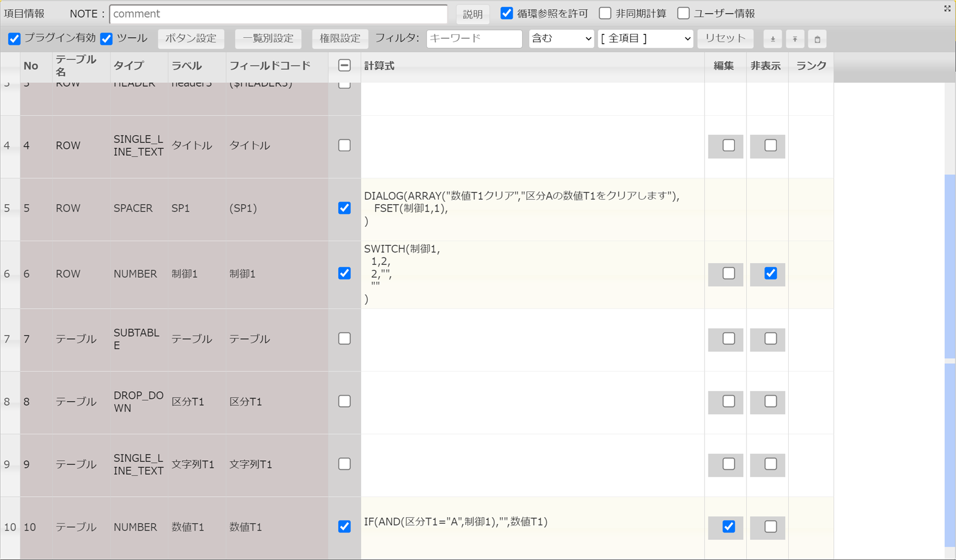Check the 編集 checkbox for 制御1 row
Viewport: 956px width, 560px height.
click(x=728, y=273)
